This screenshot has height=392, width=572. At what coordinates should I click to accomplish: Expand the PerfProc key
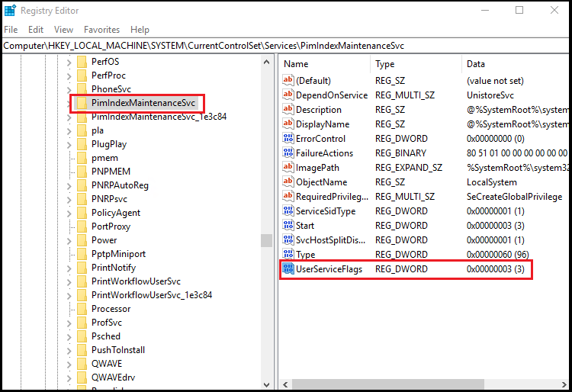tap(69, 76)
